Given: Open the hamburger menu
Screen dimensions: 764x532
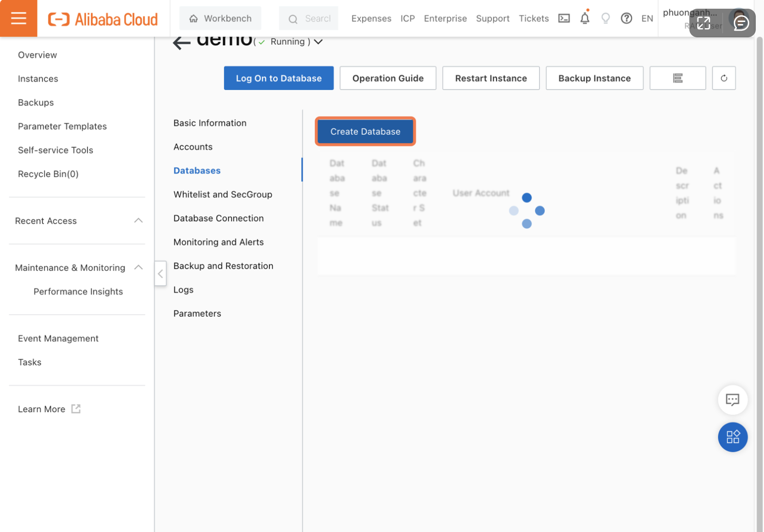Looking at the screenshot, I should (x=18, y=18).
